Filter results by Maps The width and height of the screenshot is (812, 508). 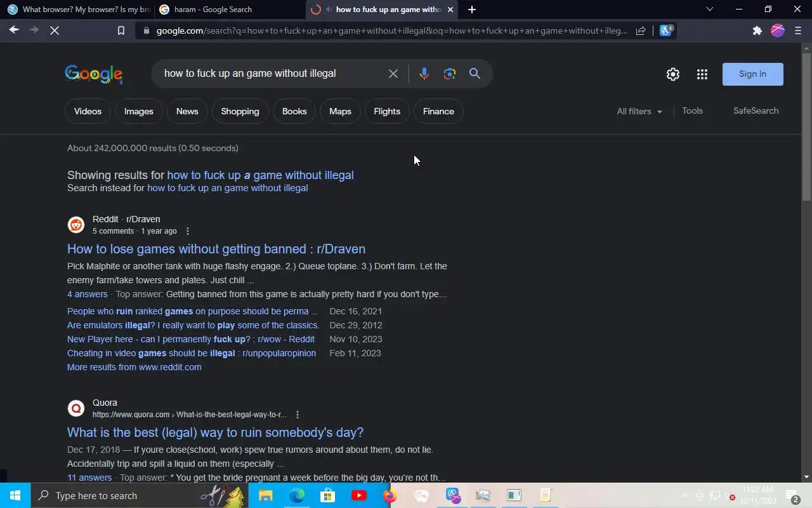(x=340, y=111)
